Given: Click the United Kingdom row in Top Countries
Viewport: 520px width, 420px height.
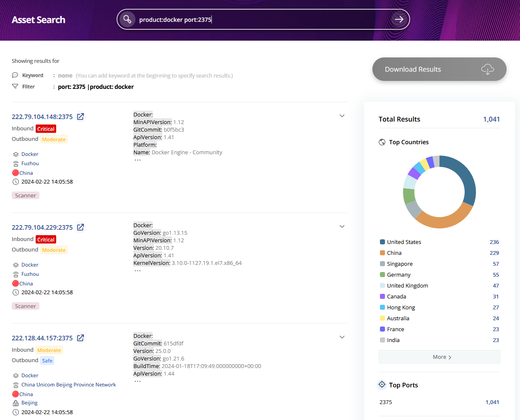Looking at the screenshot, I should [x=439, y=285].
